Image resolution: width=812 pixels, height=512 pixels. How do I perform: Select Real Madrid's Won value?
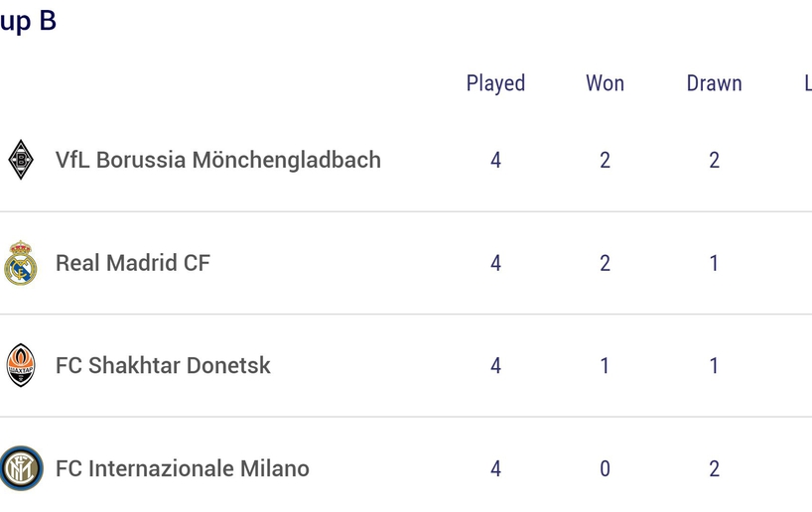[x=605, y=264]
